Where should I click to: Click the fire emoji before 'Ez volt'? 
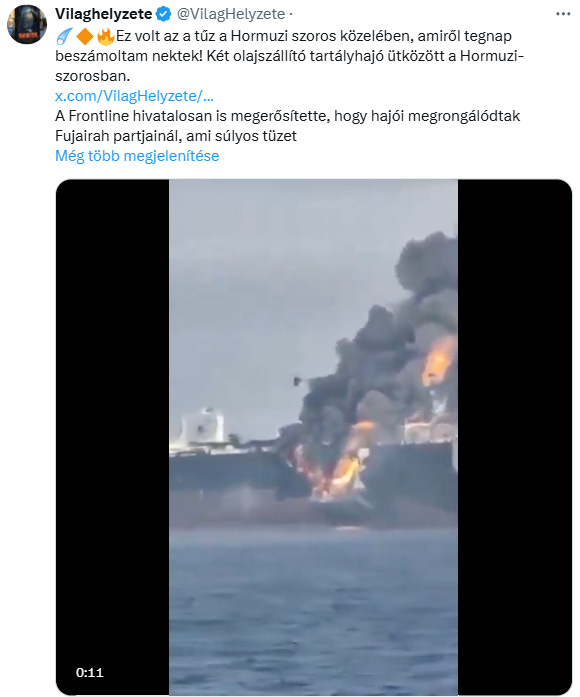coord(105,36)
